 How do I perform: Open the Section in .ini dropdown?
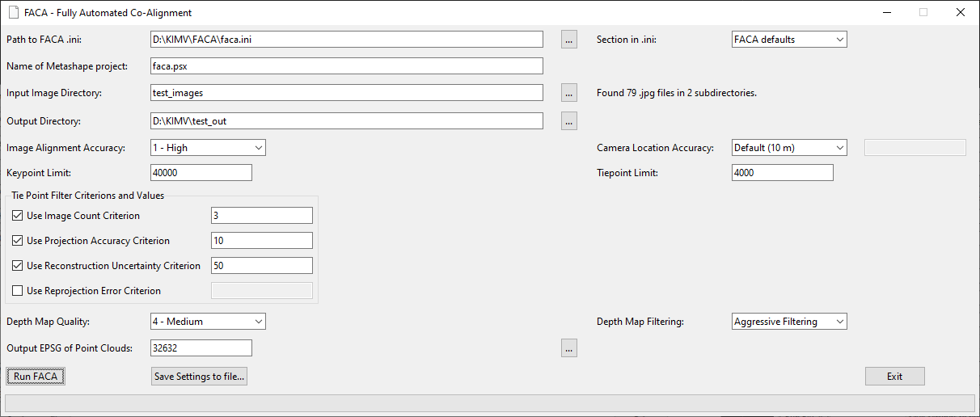tap(789, 39)
